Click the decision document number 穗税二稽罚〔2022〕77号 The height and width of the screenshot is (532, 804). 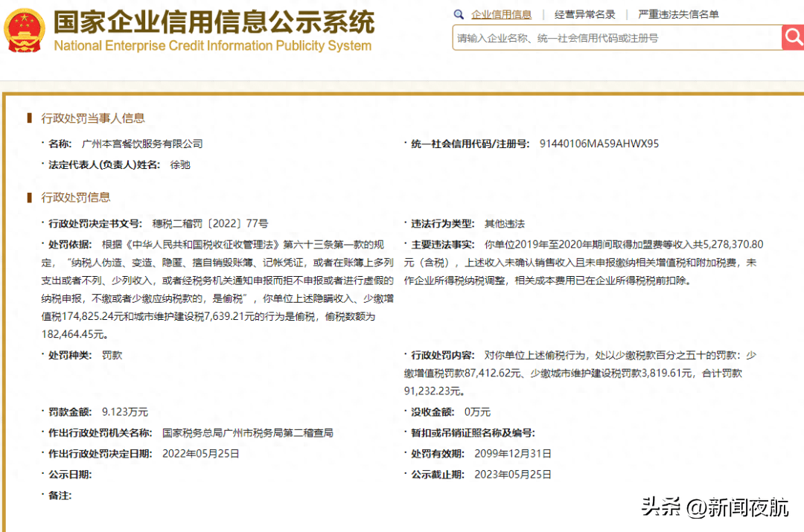(210, 223)
